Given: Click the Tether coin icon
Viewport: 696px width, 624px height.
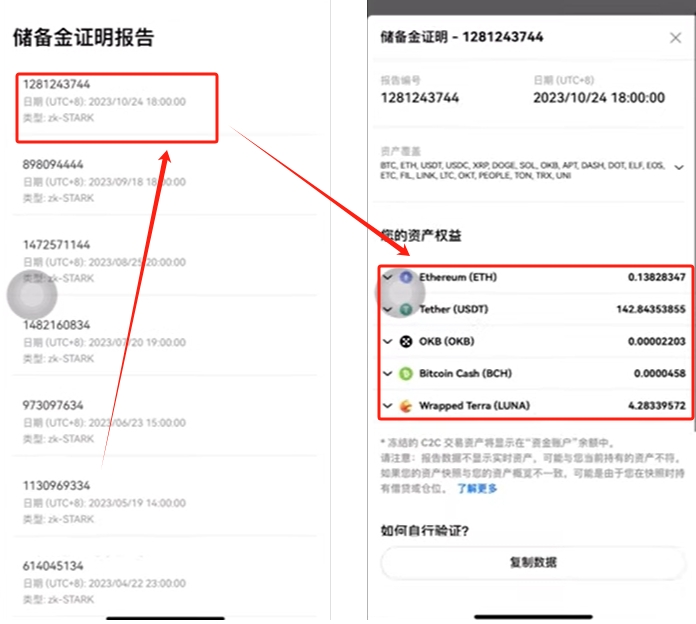Looking at the screenshot, I should [406, 309].
